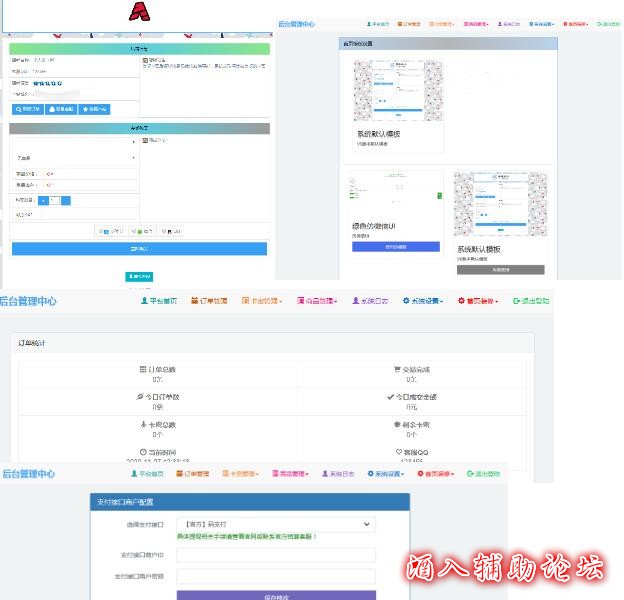Click the top 系统默认模板 template thumbnail
This screenshot has height=600, width=624.
[398, 90]
